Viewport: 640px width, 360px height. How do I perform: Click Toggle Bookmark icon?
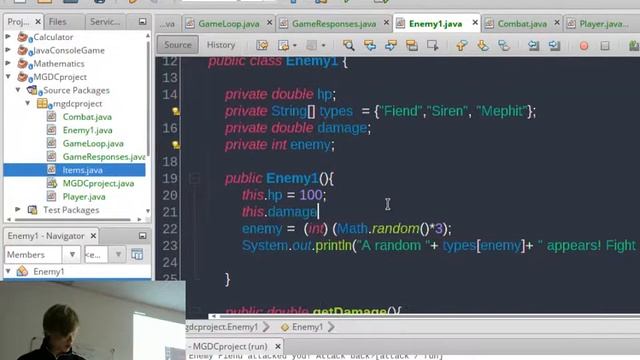point(504,45)
